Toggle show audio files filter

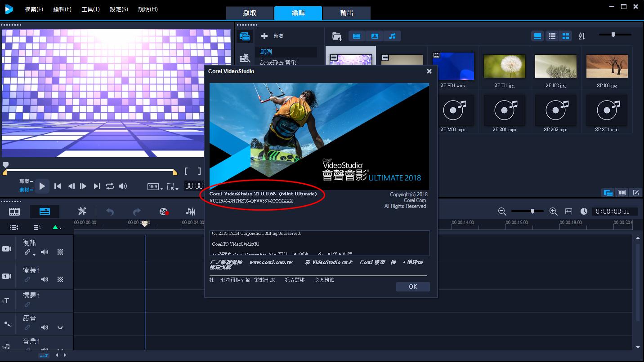(392, 36)
